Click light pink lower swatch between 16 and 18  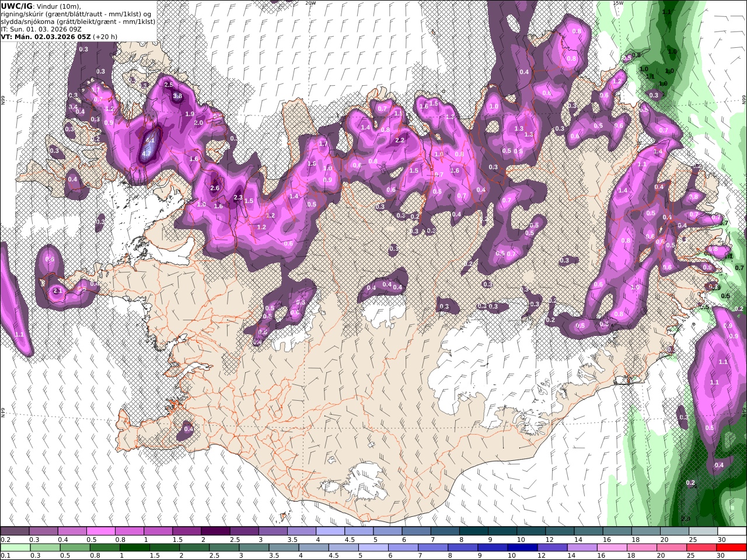611,548
